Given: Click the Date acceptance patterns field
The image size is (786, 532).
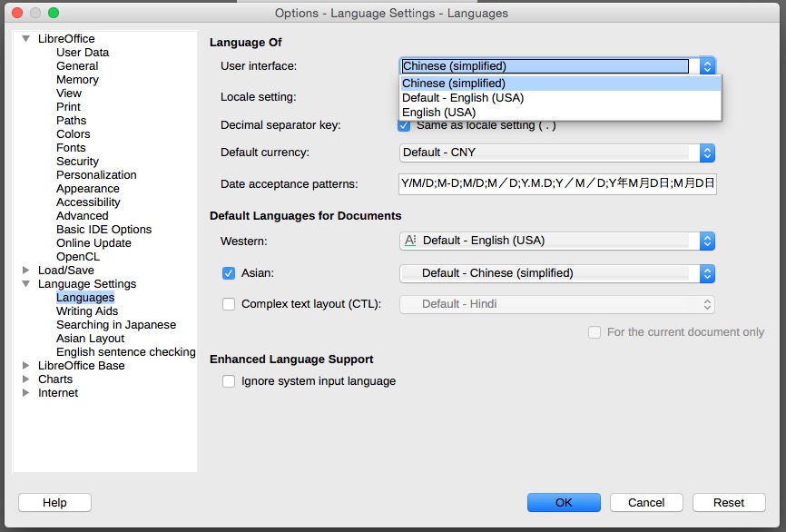Looking at the screenshot, I should (556, 183).
